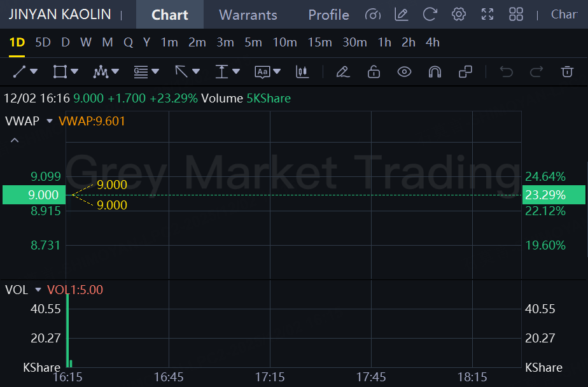The height and width of the screenshot is (387, 588).
Task: Open the VOL indicator dropdown
Action: point(38,290)
